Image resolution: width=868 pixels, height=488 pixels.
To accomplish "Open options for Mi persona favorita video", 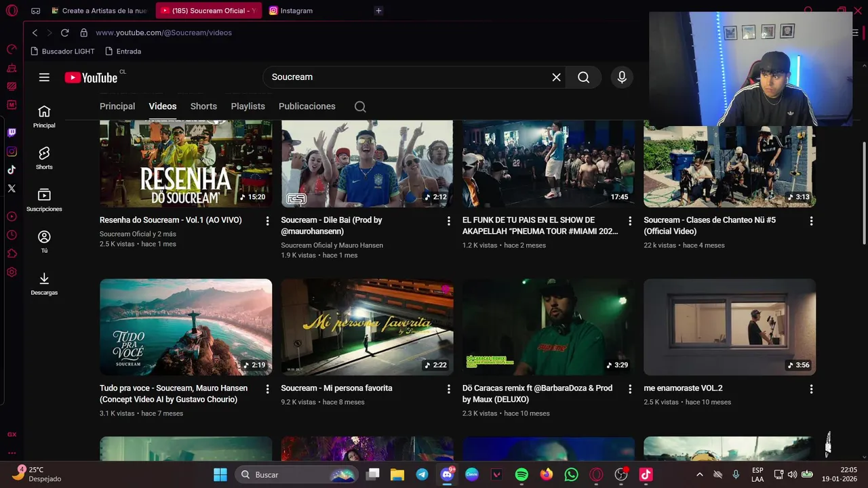I will click(x=448, y=389).
